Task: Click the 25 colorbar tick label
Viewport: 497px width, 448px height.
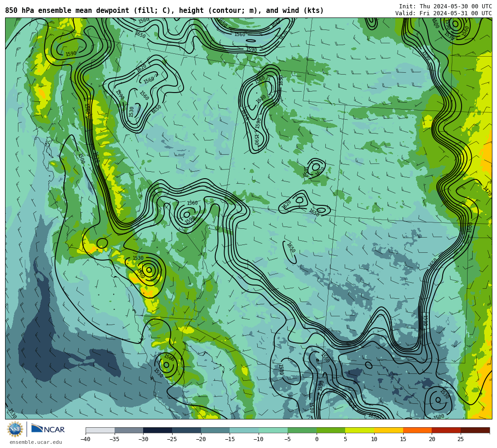Action: click(461, 439)
